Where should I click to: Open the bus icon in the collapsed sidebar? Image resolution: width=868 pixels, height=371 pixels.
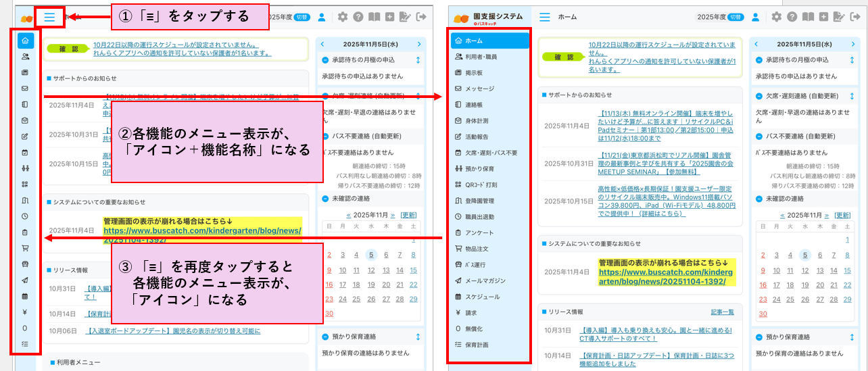point(26,264)
